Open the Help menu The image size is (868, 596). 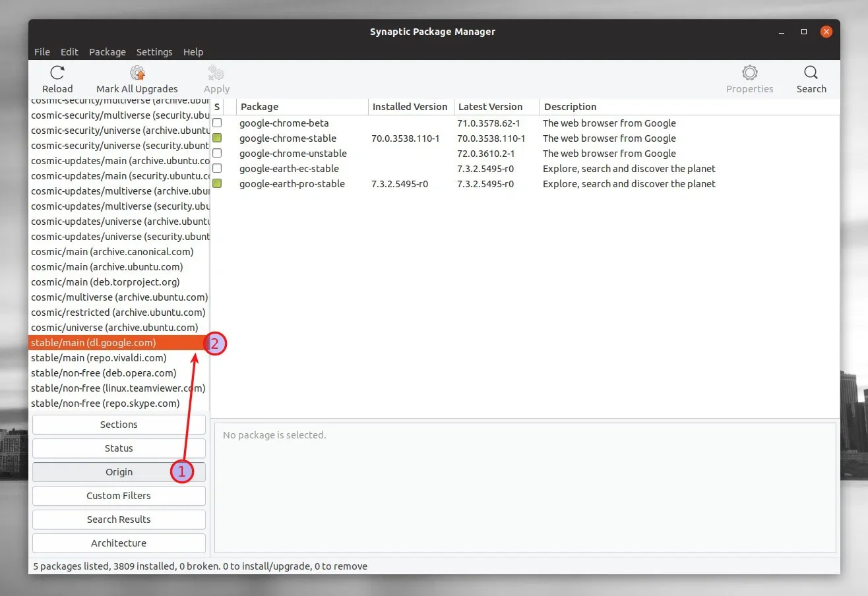click(193, 52)
